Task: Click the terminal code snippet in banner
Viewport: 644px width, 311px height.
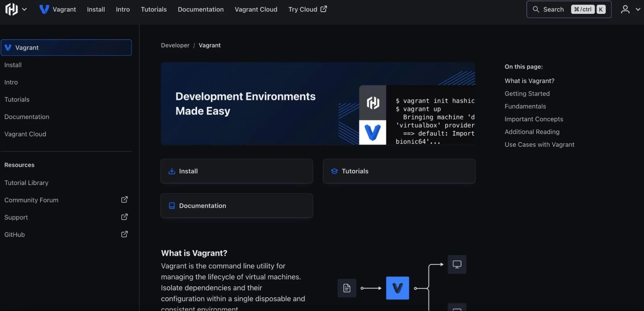Action: pos(435,121)
